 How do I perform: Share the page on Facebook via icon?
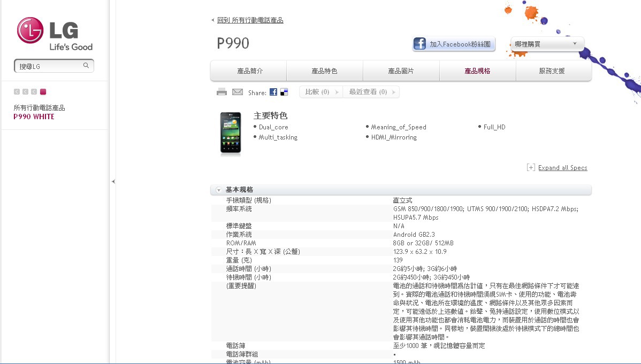(x=273, y=92)
